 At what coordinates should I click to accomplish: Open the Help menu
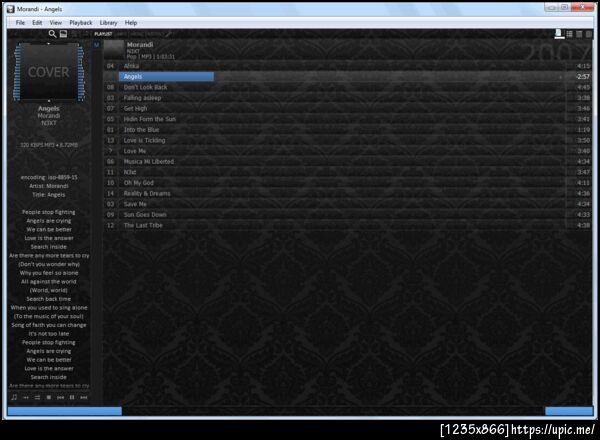tap(131, 23)
